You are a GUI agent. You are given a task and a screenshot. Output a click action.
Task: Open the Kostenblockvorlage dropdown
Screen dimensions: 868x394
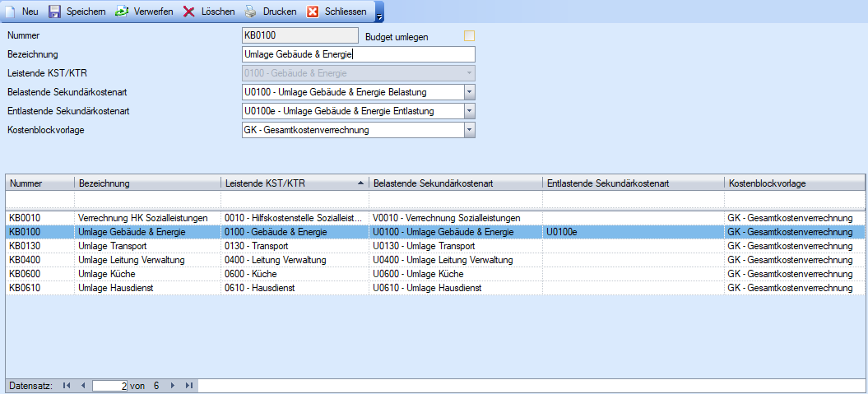coord(469,130)
